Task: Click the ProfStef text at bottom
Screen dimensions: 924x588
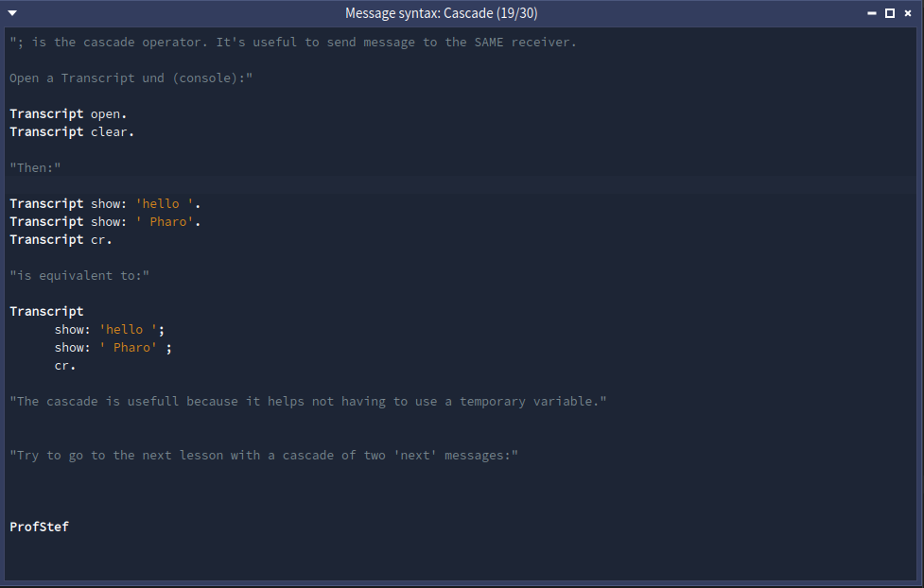Action: [40, 527]
